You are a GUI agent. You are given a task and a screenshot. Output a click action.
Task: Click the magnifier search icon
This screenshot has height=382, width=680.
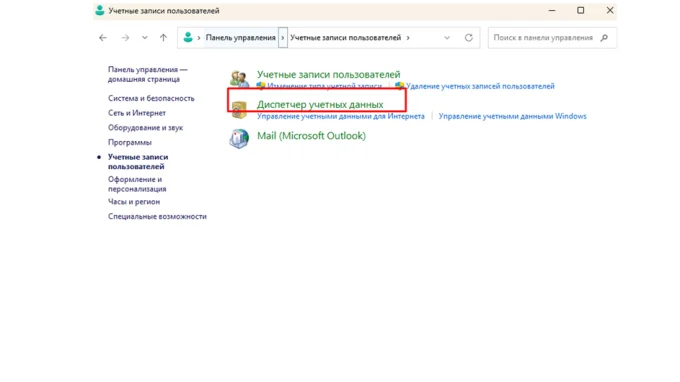point(604,38)
